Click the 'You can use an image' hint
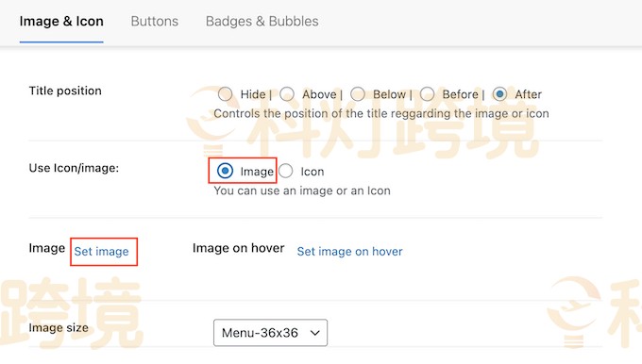Image resolution: width=642 pixels, height=364 pixels. point(302,190)
